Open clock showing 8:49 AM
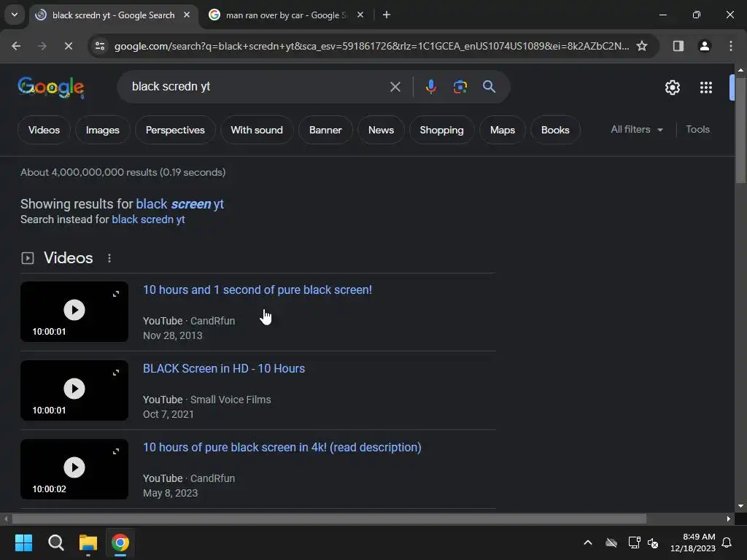The height and width of the screenshot is (560, 747). 693,542
